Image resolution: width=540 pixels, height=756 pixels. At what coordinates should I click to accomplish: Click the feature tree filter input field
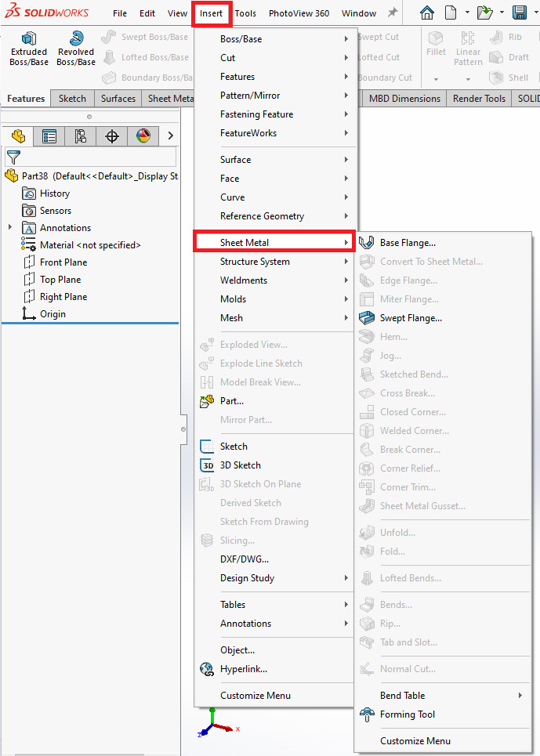(91, 157)
